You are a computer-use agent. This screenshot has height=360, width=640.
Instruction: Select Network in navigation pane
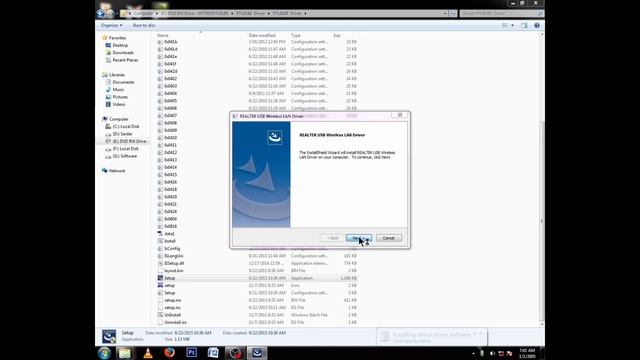(117, 171)
